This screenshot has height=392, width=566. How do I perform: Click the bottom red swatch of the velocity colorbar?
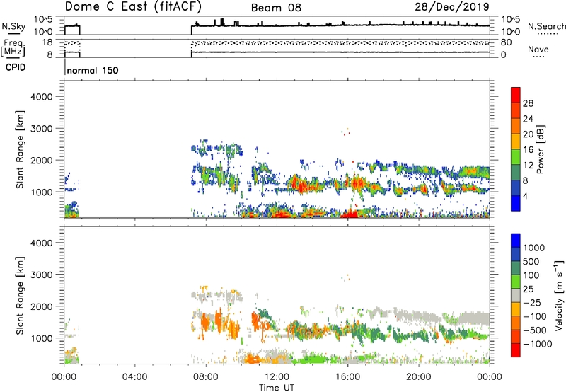tap(516, 350)
